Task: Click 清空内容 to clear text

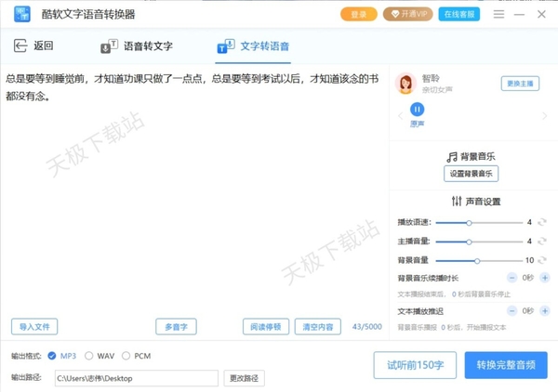Action: 318,327
